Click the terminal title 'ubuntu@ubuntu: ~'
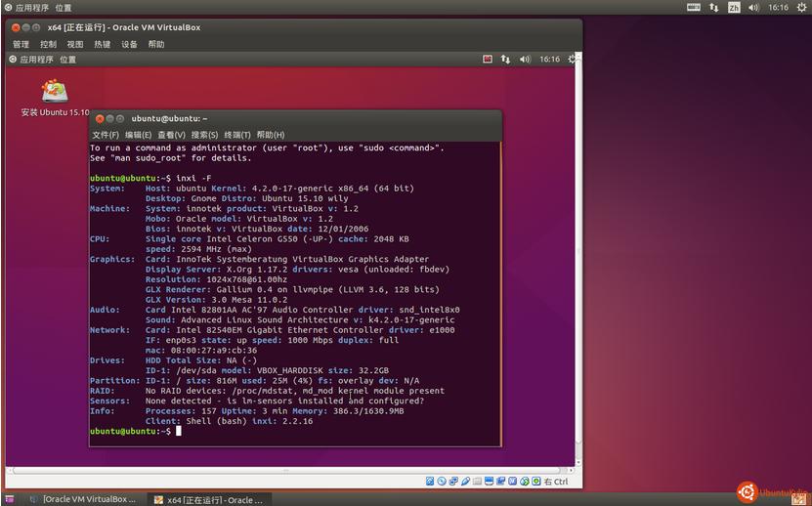The image size is (812, 506). coord(169,118)
